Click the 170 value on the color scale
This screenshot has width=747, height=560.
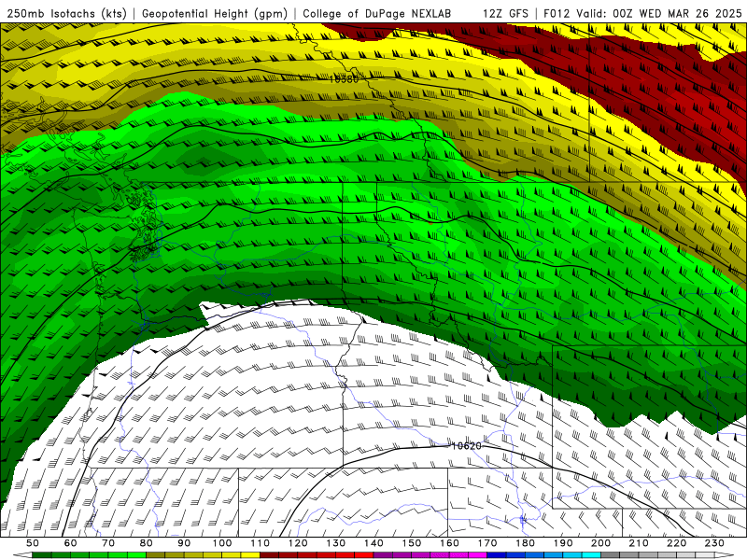click(487, 543)
